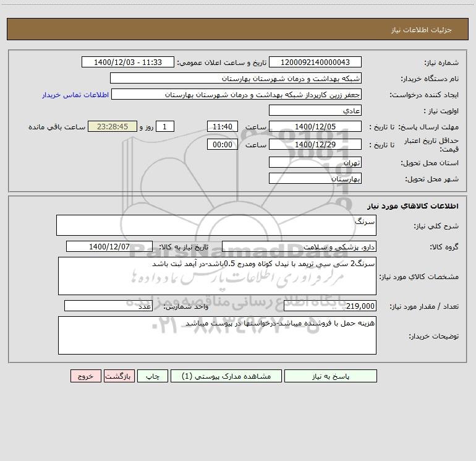Click the header جزئیات اطلاعات نیاز

click(422, 30)
